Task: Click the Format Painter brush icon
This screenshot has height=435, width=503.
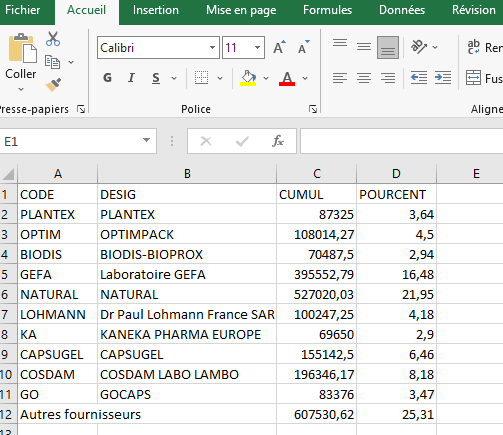Action: 53,85
